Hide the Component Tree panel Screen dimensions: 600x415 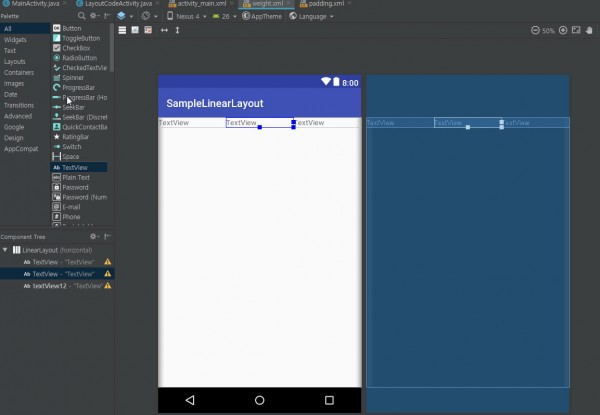pos(108,237)
